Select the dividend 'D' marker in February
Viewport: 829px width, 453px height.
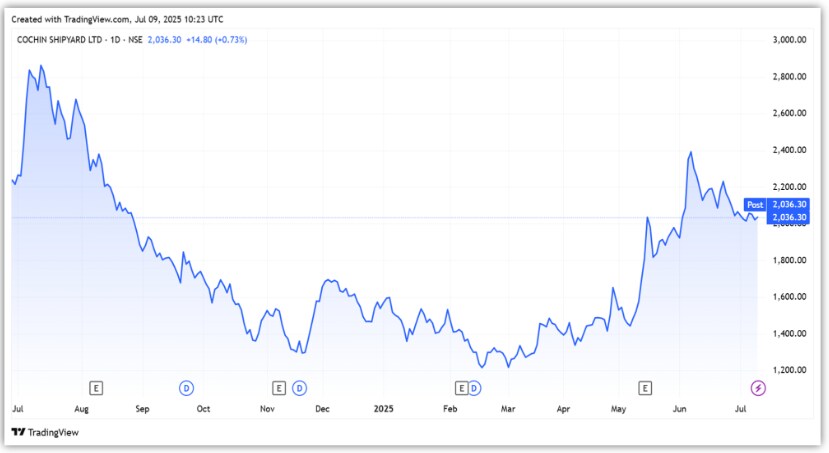pos(478,387)
